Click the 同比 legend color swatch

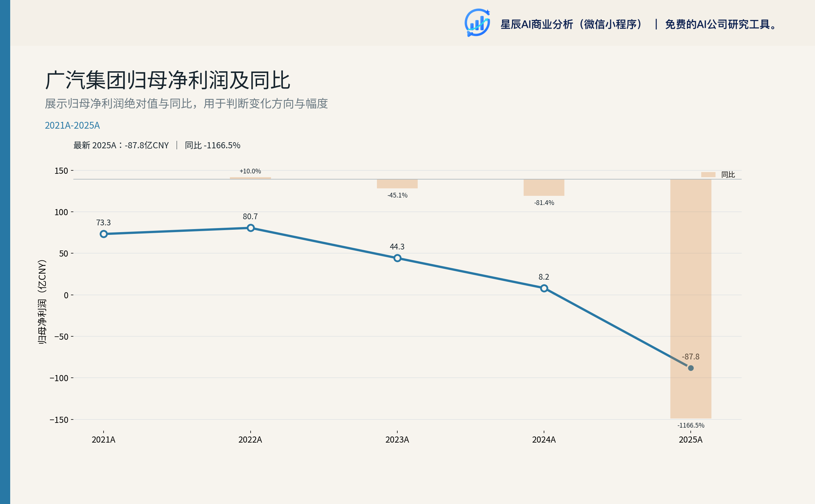coord(708,174)
